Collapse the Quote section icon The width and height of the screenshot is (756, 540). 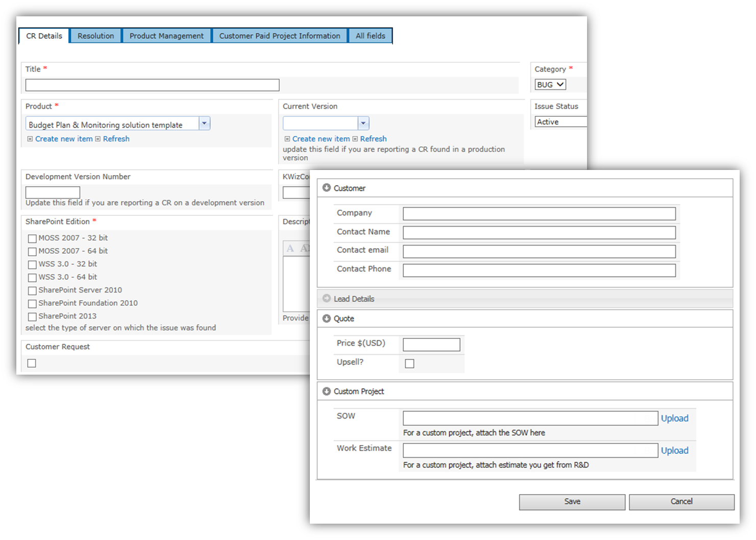click(x=326, y=318)
